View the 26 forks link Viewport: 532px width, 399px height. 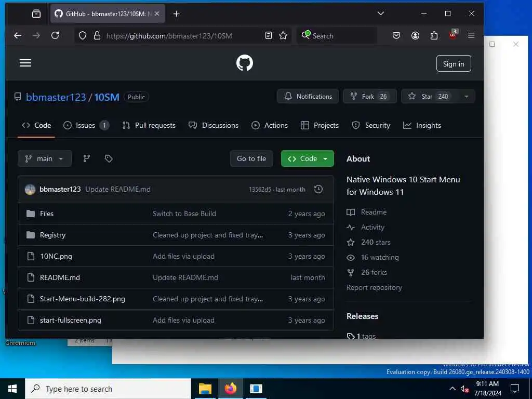(x=367, y=272)
